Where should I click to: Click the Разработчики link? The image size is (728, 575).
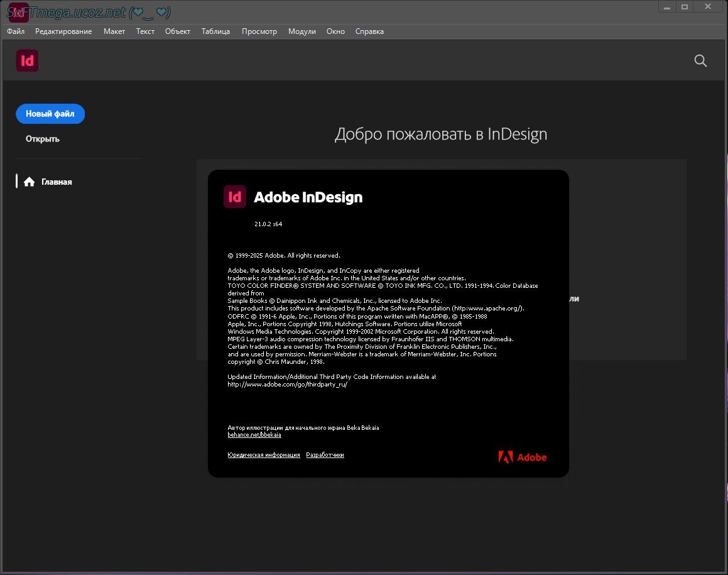tap(325, 455)
